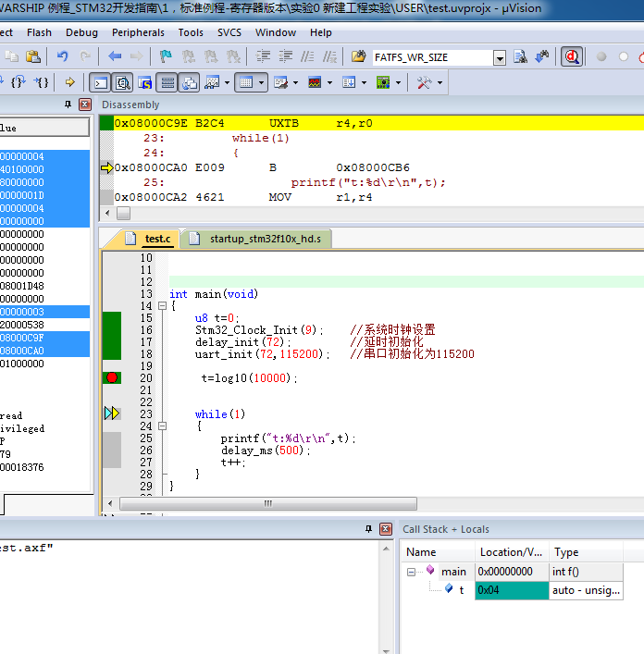Remove the red breakpoint on line 20

112,378
